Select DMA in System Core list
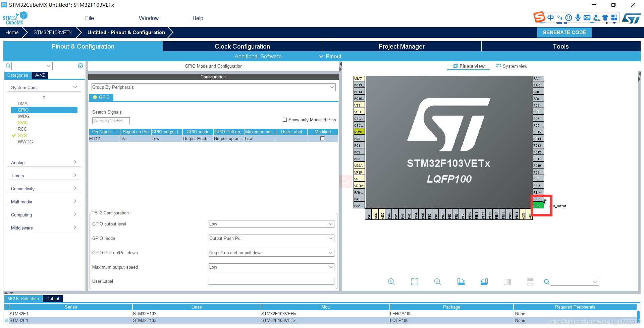644x328 pixels. [22, 104]
